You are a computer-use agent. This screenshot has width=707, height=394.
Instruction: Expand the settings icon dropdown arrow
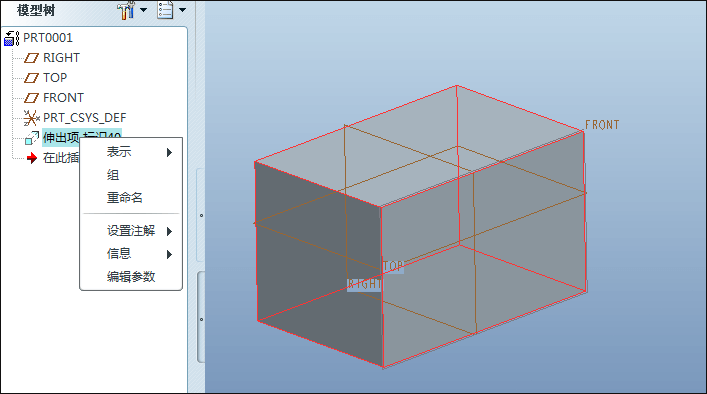pyautogui.click(x=143, y=9)
